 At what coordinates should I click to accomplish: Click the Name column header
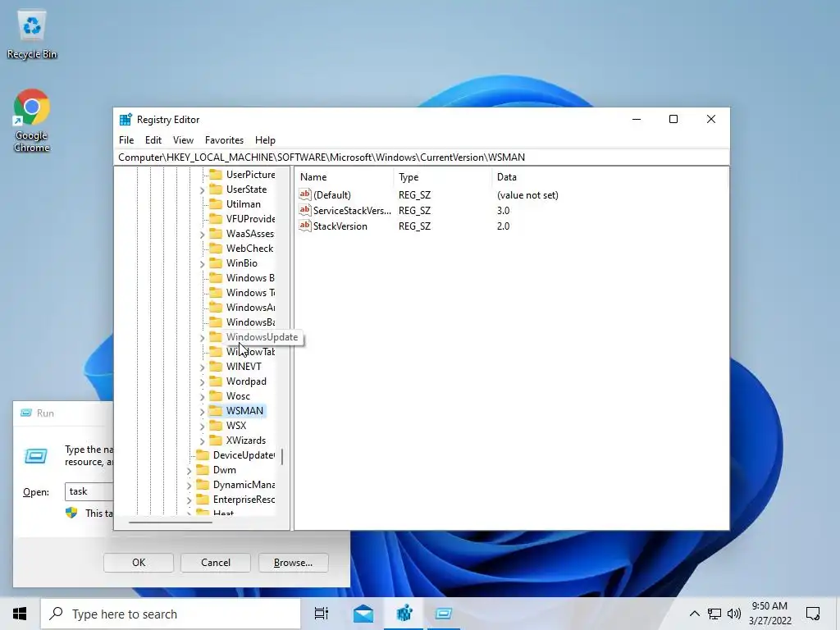[x=344, y=177]
